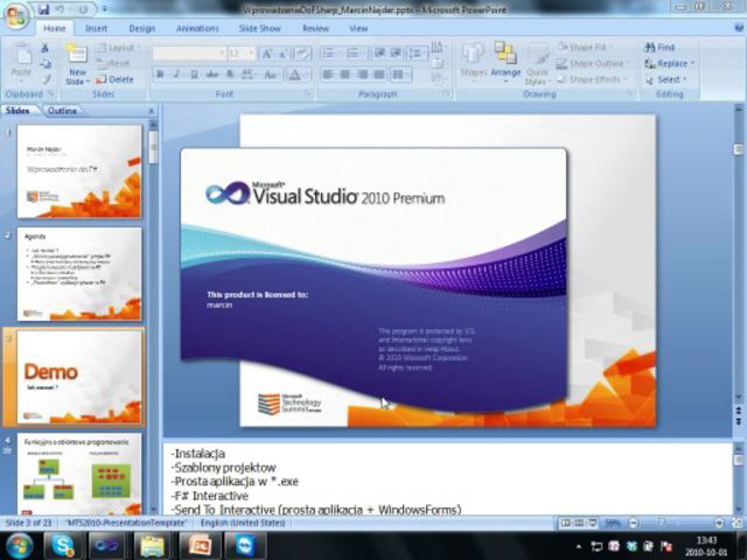Viewport: 747px width, 560px height.
Task: Click Find in the Editing group
Action: (660, 48)
